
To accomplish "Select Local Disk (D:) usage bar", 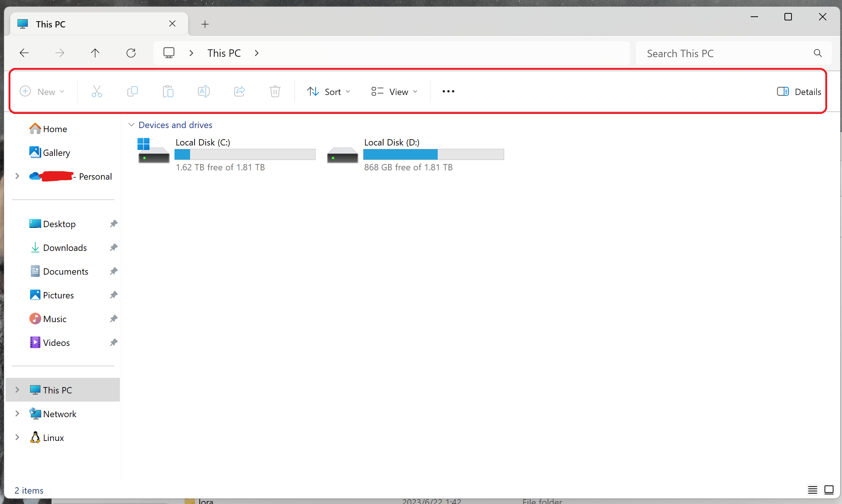I will point(433,154).
